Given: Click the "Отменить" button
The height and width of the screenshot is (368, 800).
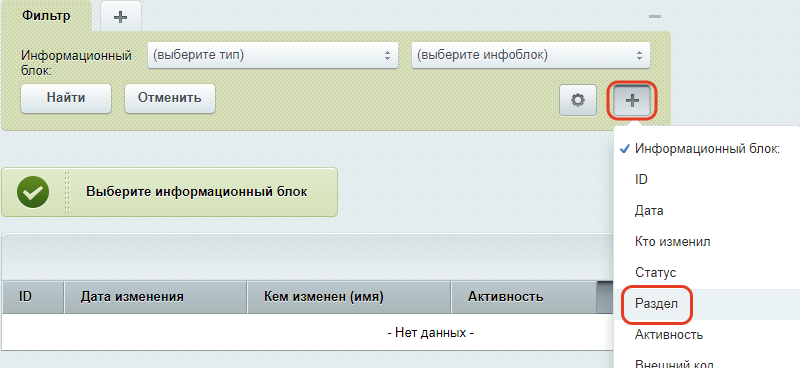Looking at the screenshot, I should pos(169,98).
